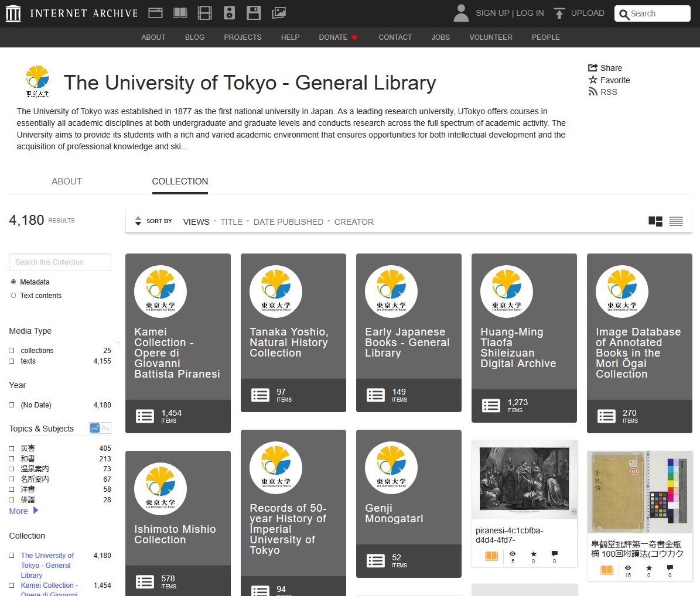Screen dimensions: 700x596
Task: Open the Audio speaker icon
Action: pyautogui.click(x=230, y=13)
